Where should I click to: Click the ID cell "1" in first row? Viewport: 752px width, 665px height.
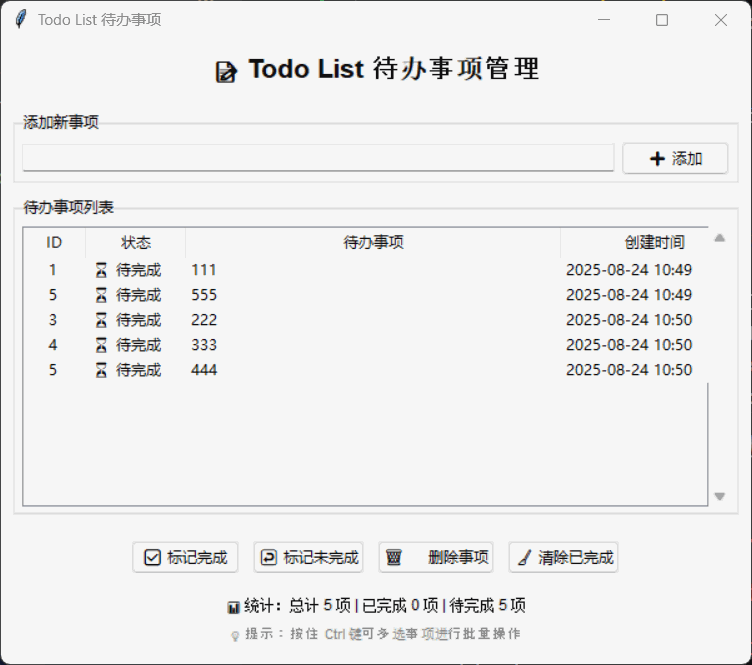pos(53,270)
